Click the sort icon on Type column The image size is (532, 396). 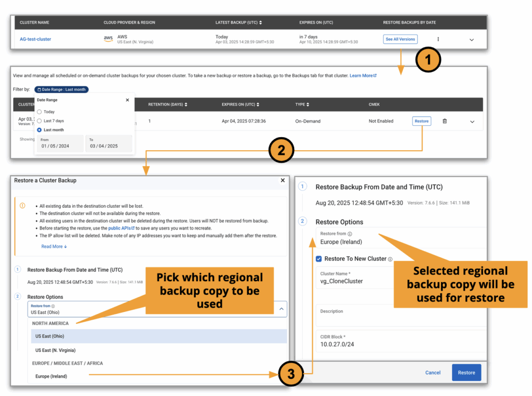[309, 104]
